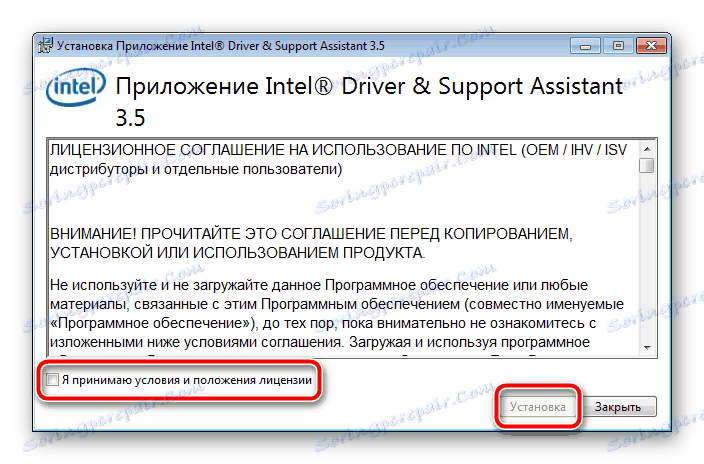The width and height of the screenshot is (704, 464).
Task: Click the 'ВНИМАНИЕ! ПРОЧИТАЙТЕ ЭТО СОГЛАШЕНИЕ' line
Action: [311, 234]
